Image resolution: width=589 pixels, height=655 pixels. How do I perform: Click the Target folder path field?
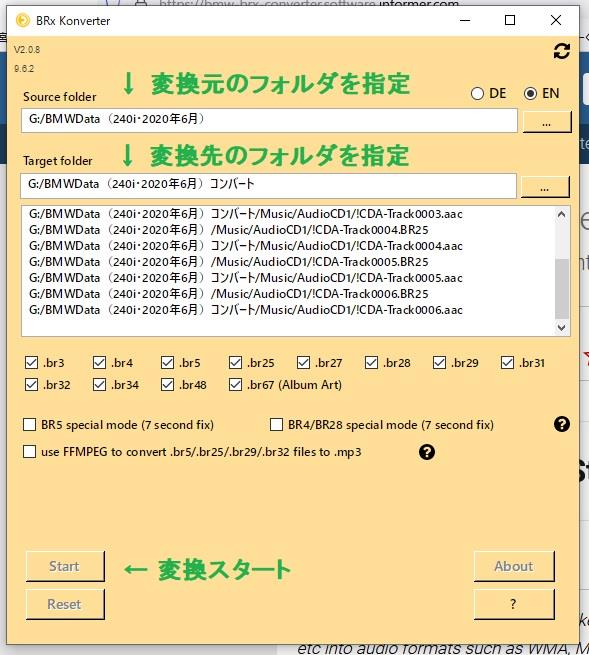(268, 185)
